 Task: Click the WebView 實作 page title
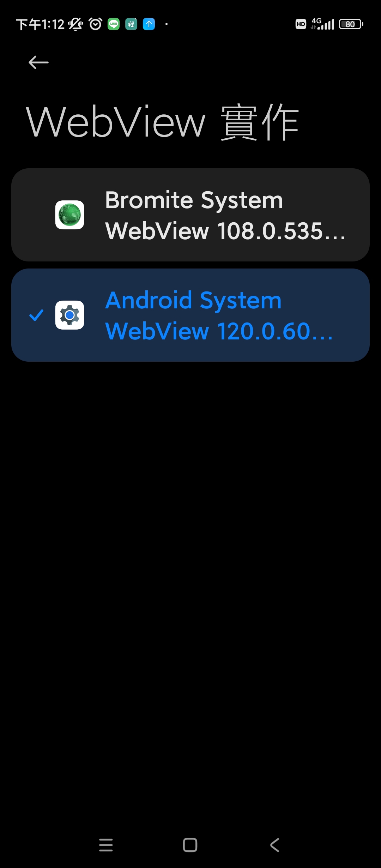(x=163, y=122)
